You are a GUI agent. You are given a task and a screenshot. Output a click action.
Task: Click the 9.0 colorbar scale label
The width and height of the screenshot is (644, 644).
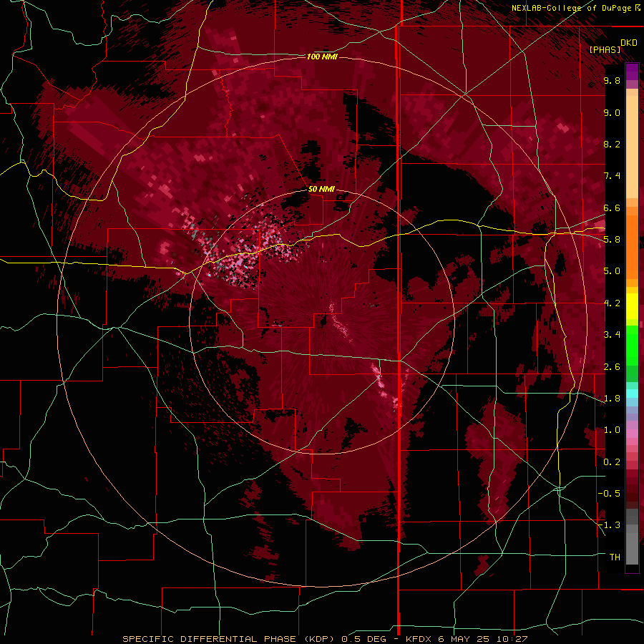[612, 112]
